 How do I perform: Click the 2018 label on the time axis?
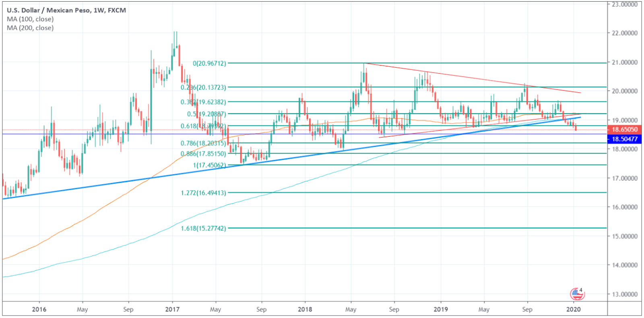click(x=305, y=309)
